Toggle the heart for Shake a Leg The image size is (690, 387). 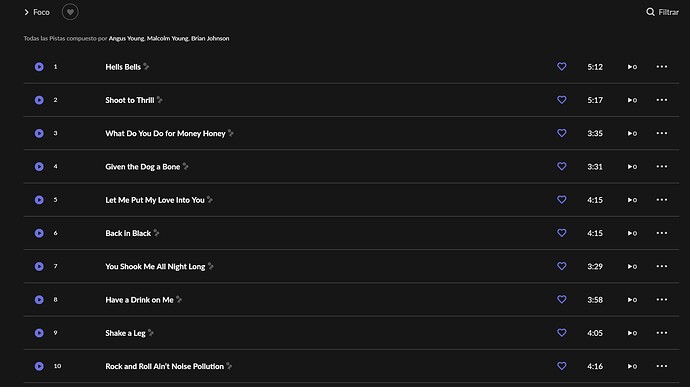(562, 333)
